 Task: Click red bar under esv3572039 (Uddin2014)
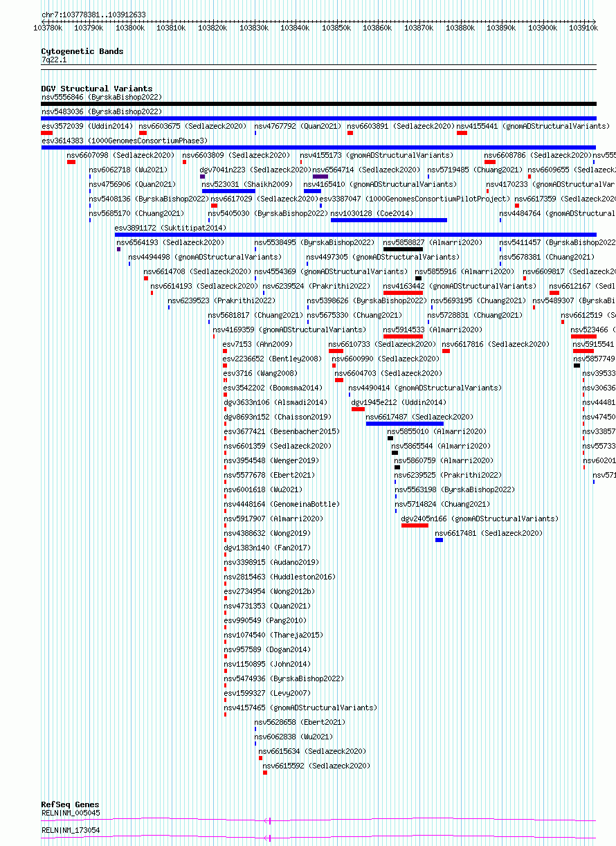47,133
